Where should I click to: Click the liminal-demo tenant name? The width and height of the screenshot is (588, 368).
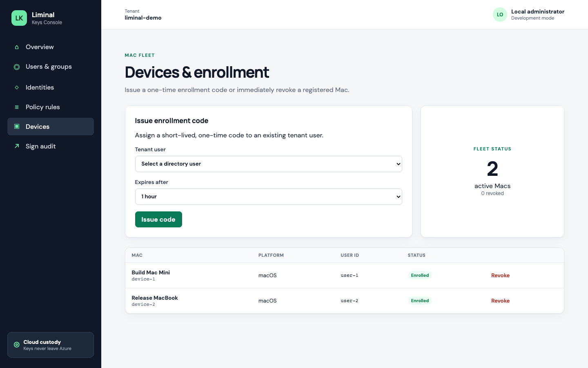pyautogui.click(x=143, y=18)
